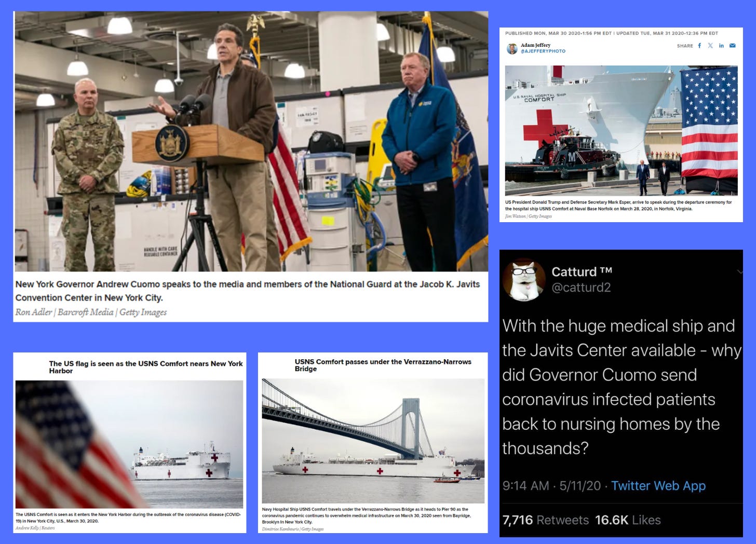
Task: Open the Cuomo press conference photo
Action: pyautogui.click(x=251, y=141)
